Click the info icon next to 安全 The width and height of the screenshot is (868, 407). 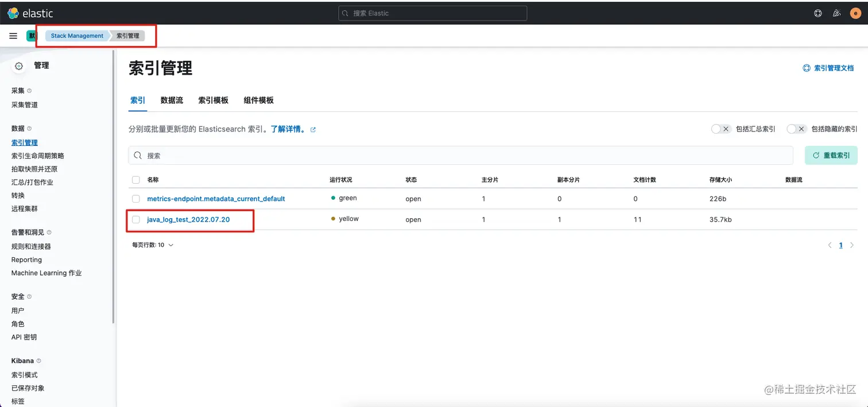[29, 297]
